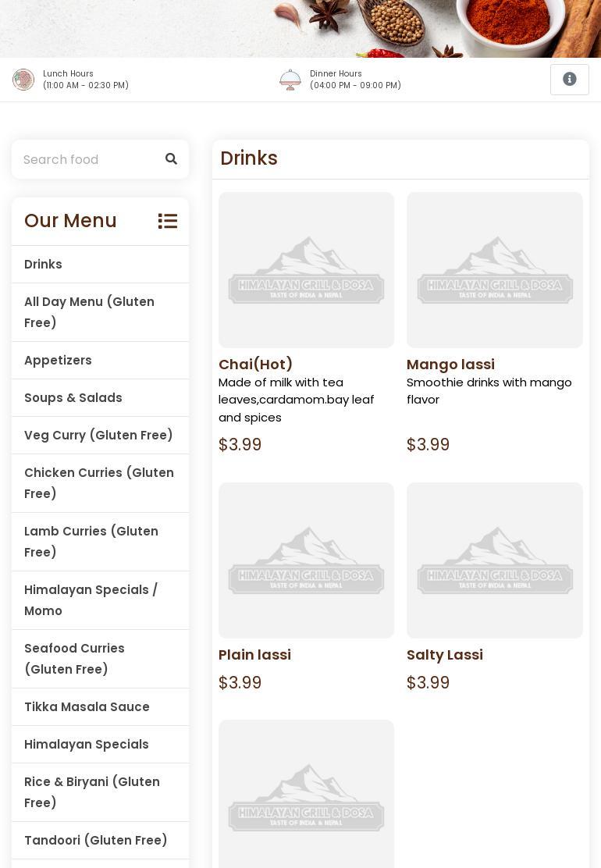Click the Chai(Hot) item image
This screenshot has width=601, height=868.
click(x=306, y=270)
